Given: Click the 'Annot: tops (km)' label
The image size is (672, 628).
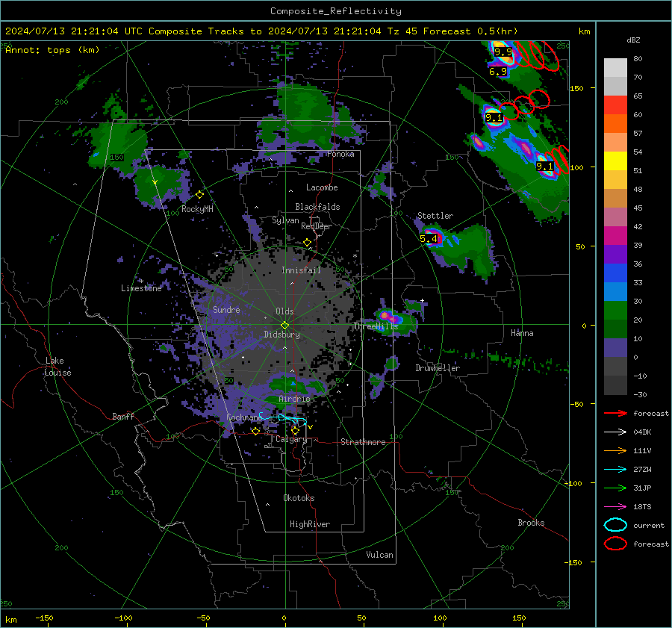Looking at the screenshot, I should (52, 50).
